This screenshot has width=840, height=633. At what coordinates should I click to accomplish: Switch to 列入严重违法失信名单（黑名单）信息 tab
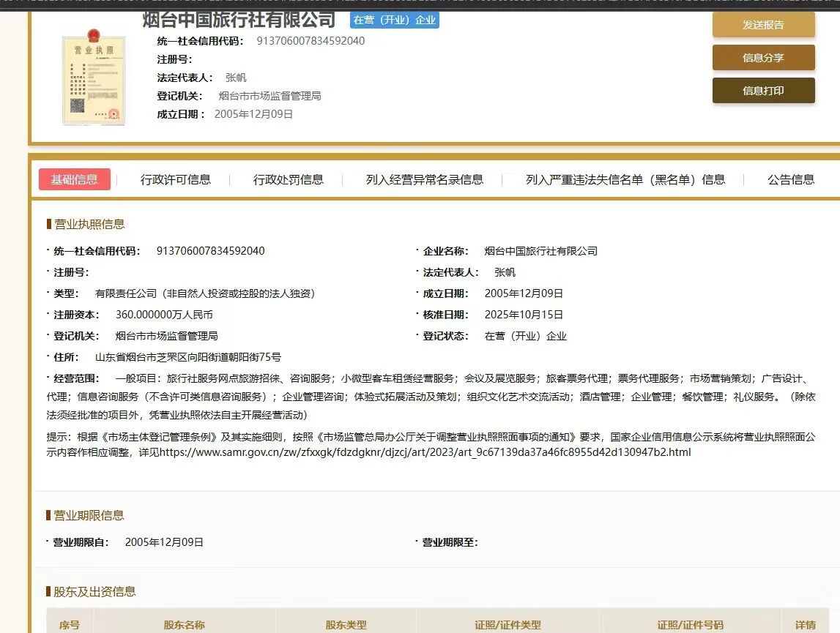pyautogui.click(x=625, y=179)
